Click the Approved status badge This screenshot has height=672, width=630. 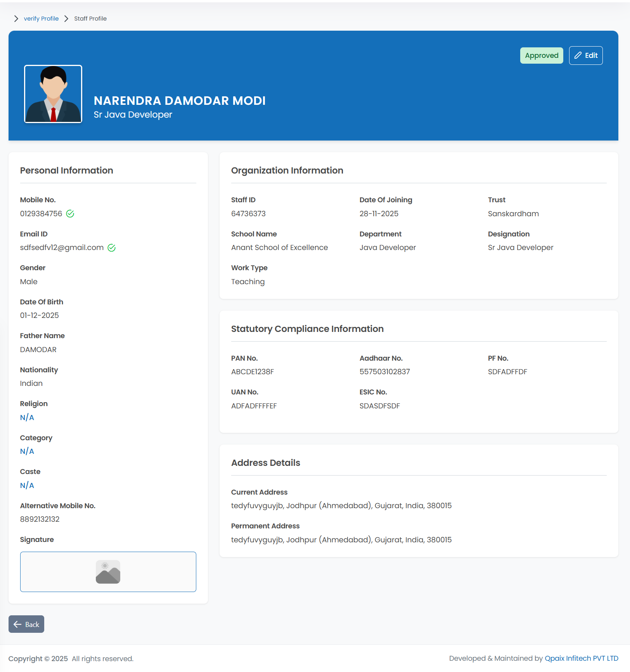[541, 56]
